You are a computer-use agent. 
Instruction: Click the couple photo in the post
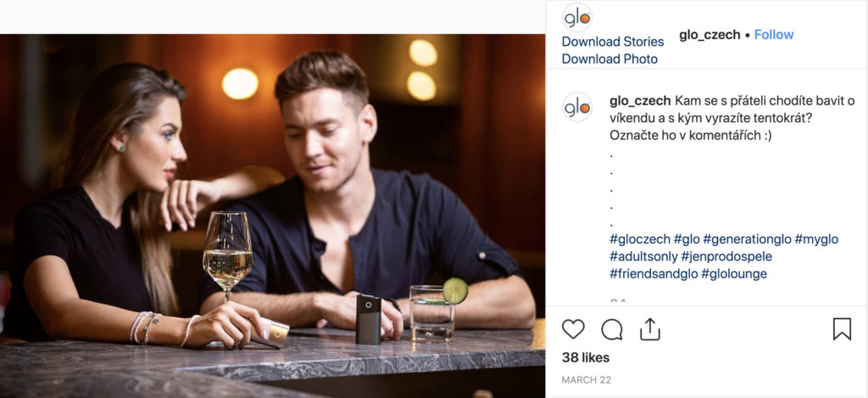[x=272, y=215]
